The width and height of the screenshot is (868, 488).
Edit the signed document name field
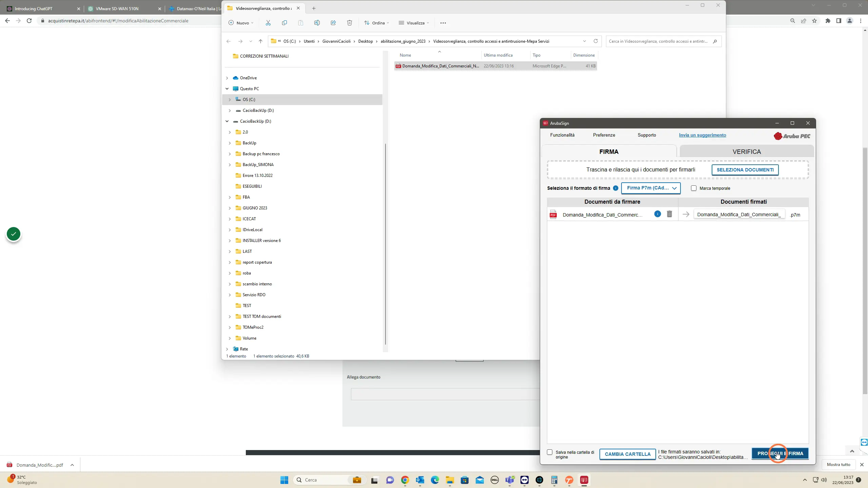[739, 215]
